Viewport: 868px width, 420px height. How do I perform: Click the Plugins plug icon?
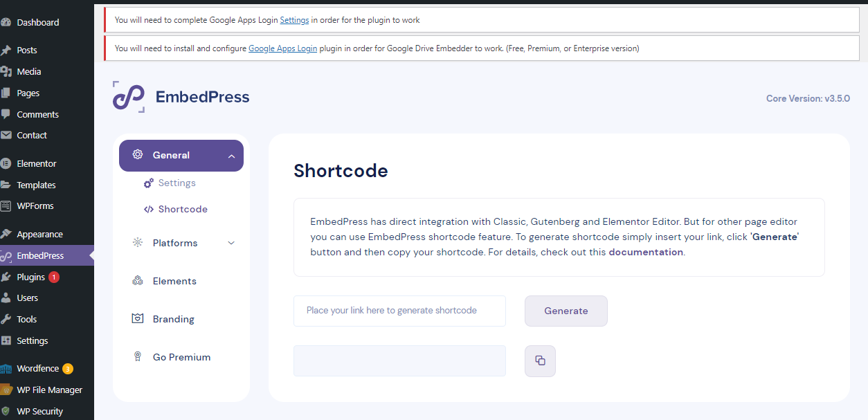(x=6, y=277)
